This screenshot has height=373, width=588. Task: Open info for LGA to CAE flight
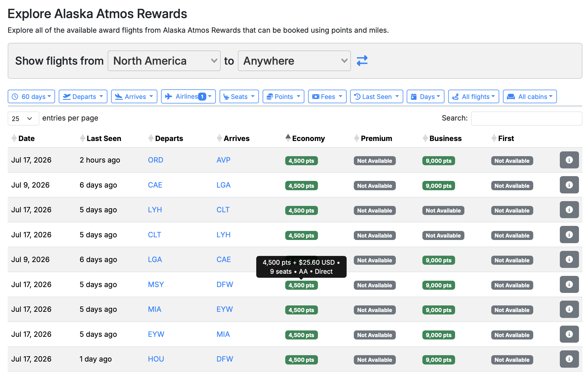click(569, 259)
